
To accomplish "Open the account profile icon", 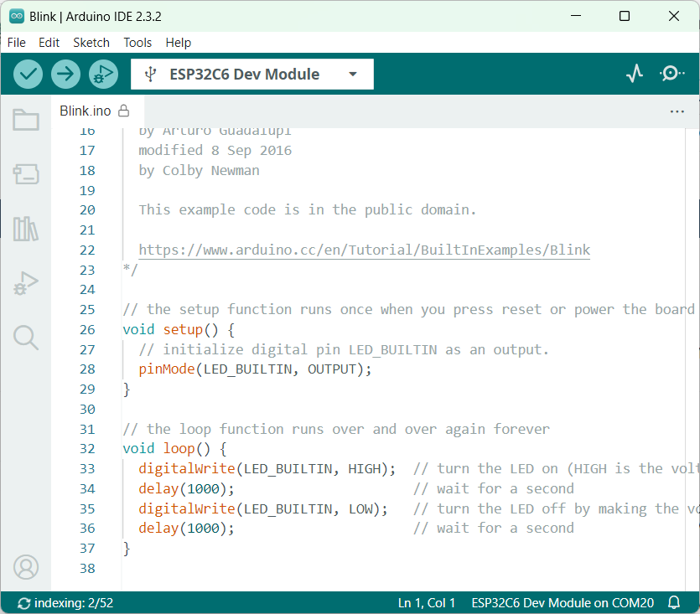I will point(26,567).
